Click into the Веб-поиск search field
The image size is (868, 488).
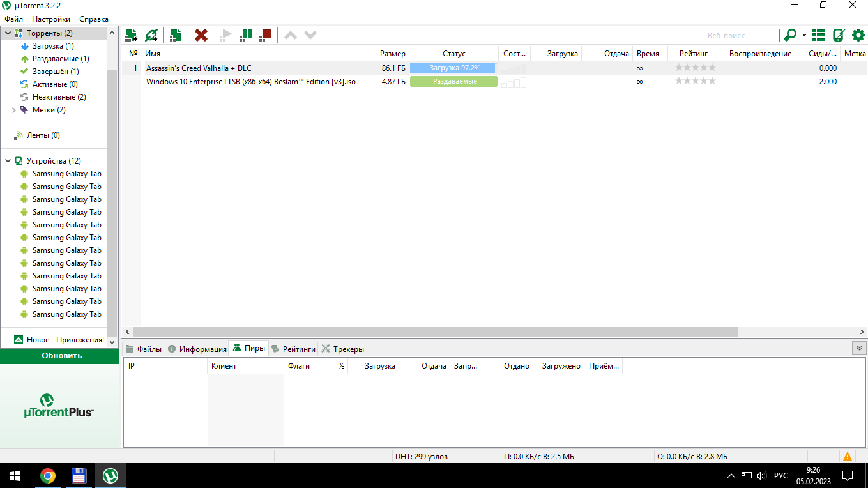point(742,35)
